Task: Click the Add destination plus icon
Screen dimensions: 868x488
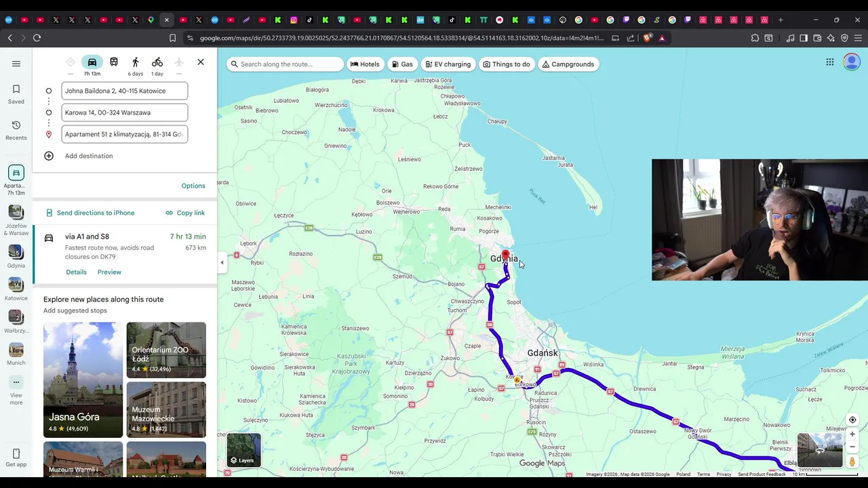Action: tap(49, 156)
